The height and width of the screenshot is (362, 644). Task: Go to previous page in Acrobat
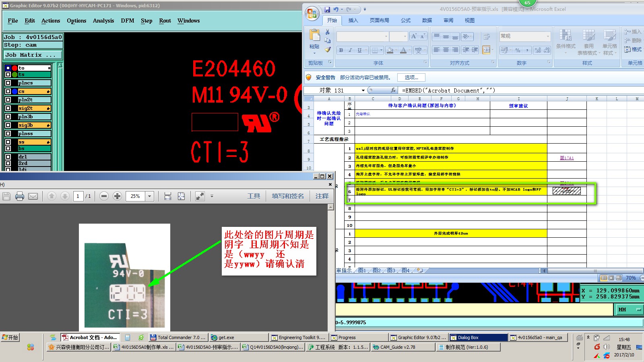(x=52, y=196)
